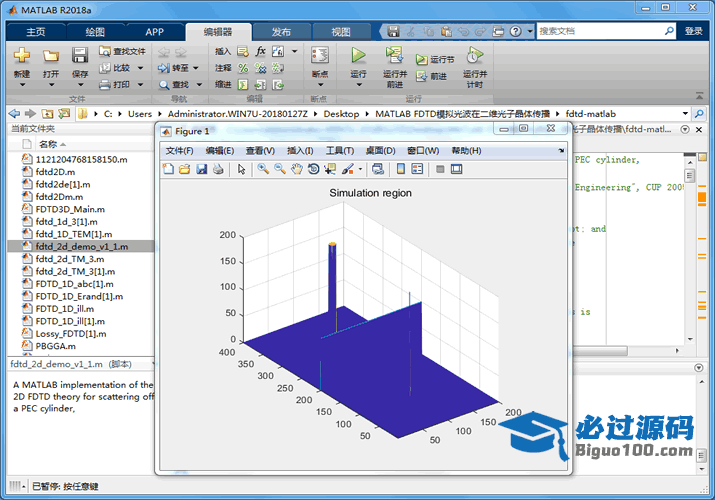Click the New (新建) file icon
This screenshot has width=715, height=500.
coord(21,55)
